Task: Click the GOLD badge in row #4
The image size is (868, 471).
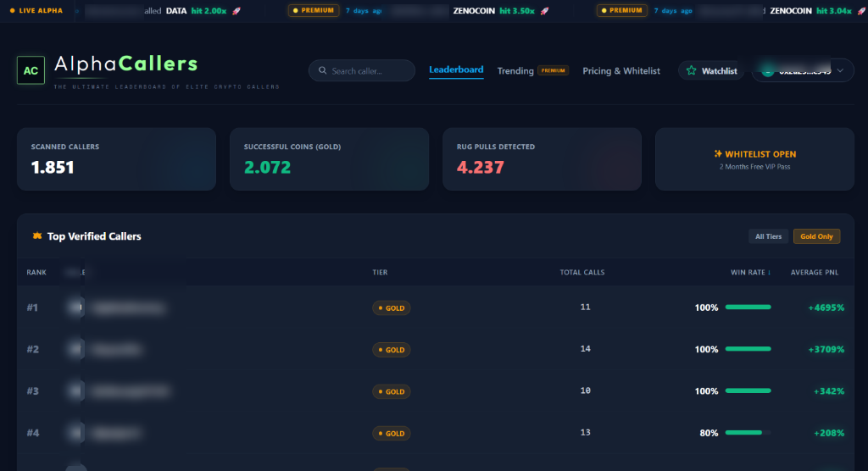Action: (392, 434)
